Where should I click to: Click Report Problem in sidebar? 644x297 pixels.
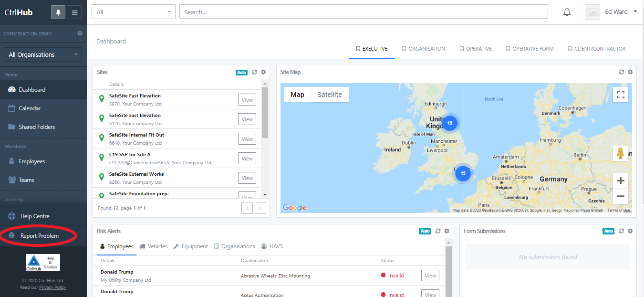coord(43,236)
